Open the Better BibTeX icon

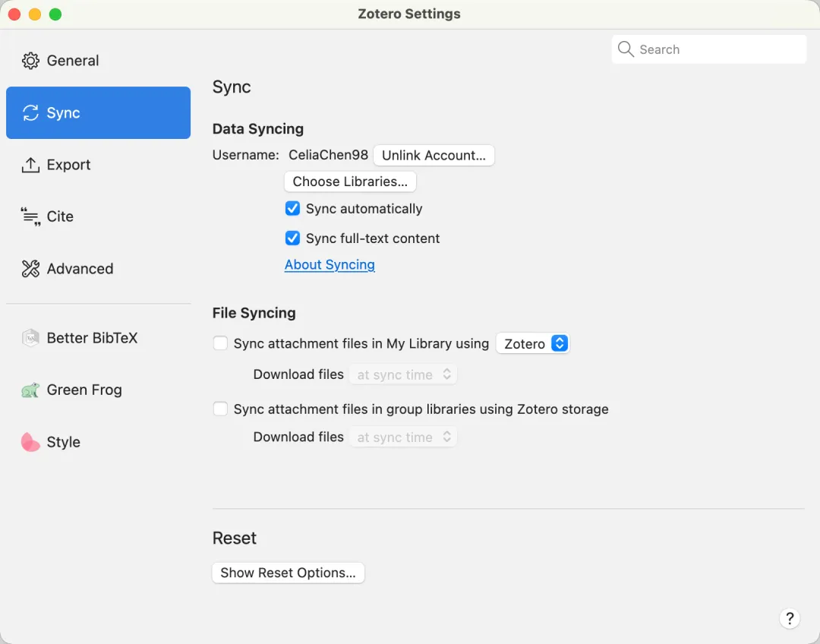pyautogui.click(x=30, y=338)
